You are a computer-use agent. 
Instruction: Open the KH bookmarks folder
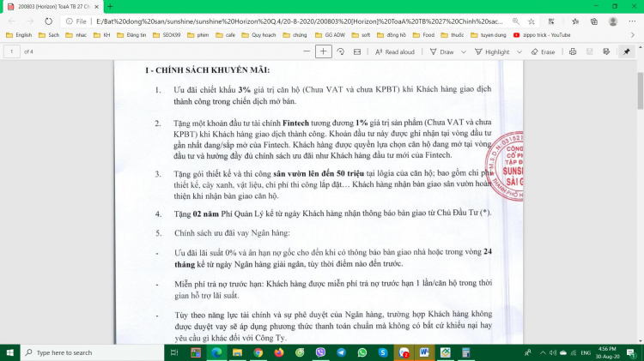click(102, 35)
